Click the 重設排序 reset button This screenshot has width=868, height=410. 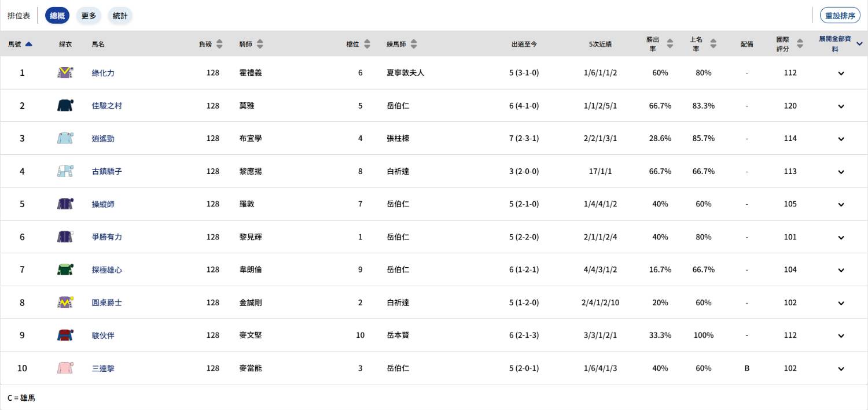click(840, 16)
